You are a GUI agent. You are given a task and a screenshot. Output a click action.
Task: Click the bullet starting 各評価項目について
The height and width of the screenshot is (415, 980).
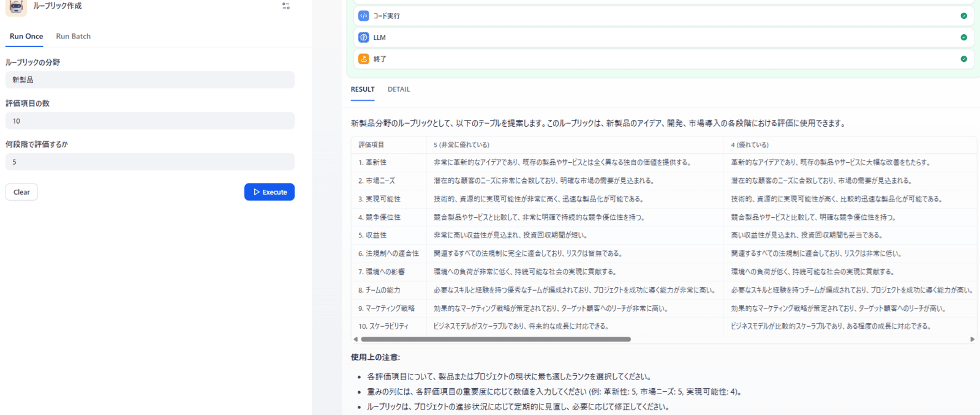(509, 377)
